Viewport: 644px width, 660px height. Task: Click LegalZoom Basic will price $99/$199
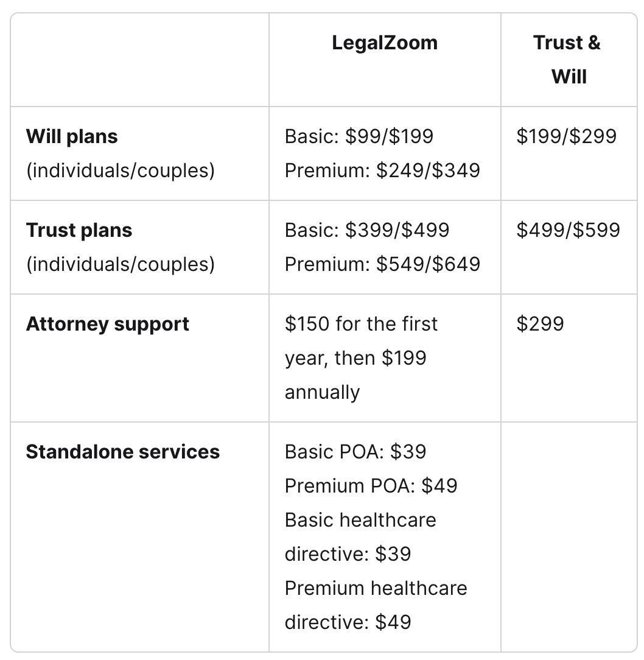pyautogui.click(x=359, y=136)
